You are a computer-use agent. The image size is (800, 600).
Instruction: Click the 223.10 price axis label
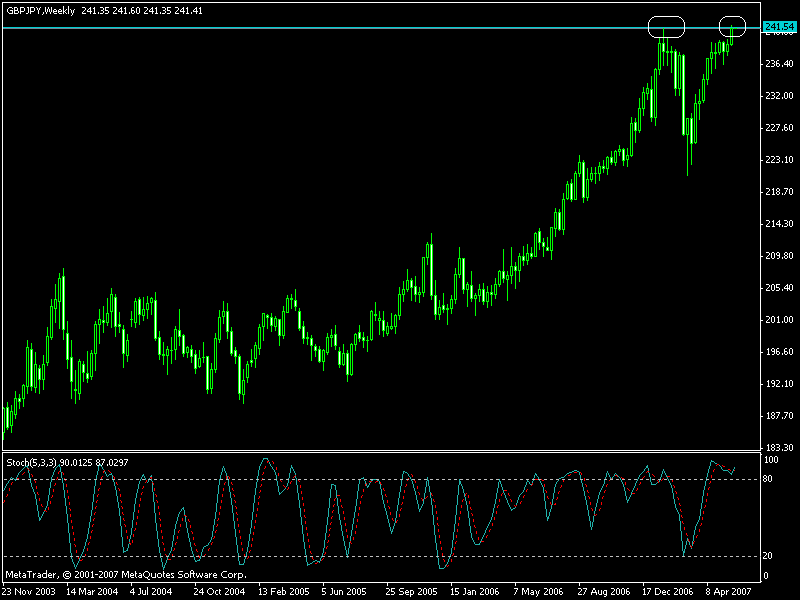pos(778,160)
